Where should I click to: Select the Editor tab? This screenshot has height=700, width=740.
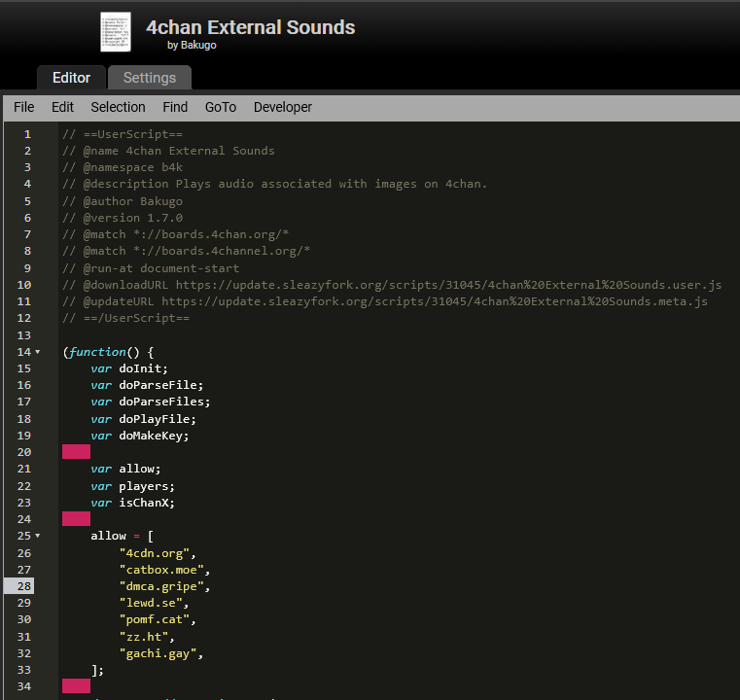pyautogui.click(x=71, y=78)
